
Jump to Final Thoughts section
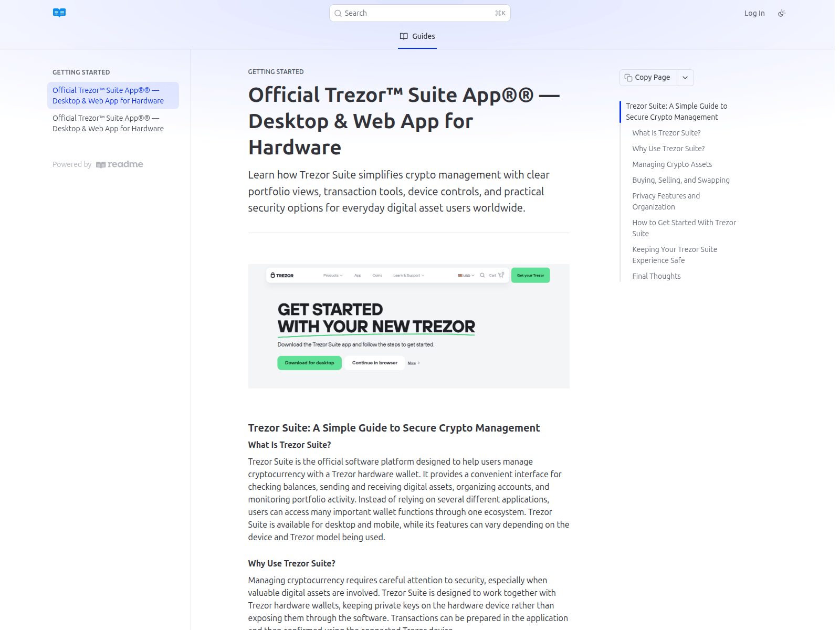pos(656,276)
